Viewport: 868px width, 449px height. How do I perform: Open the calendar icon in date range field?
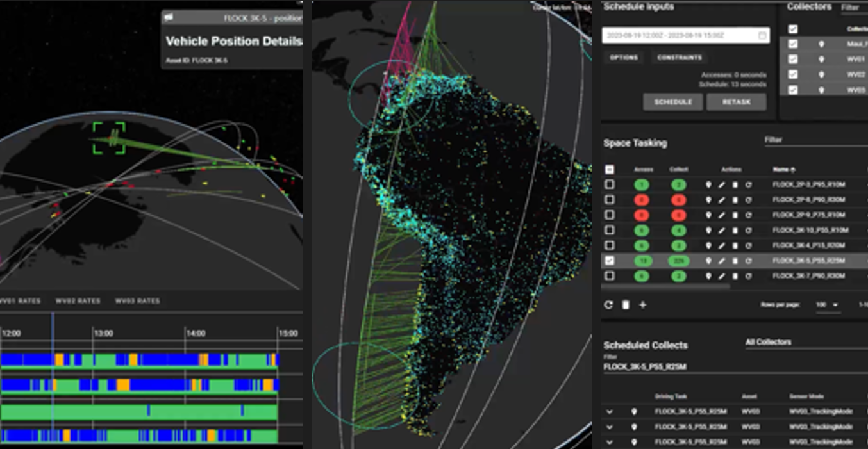click(762, 35)
